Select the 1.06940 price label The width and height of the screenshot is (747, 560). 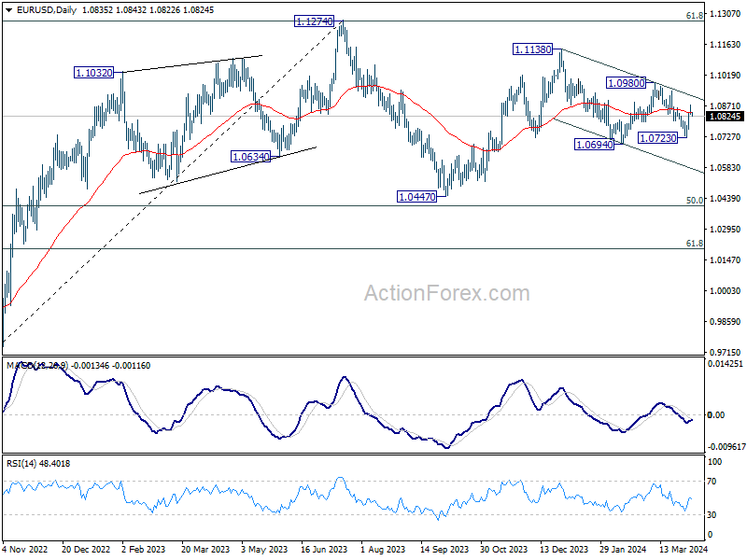pos(594,145)
